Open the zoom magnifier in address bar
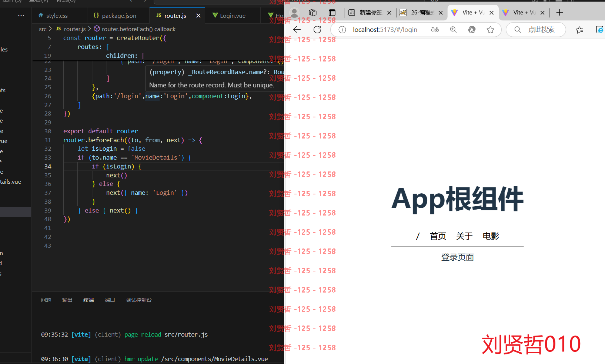This screenshot has width=605, height=364. pos(453,30)
